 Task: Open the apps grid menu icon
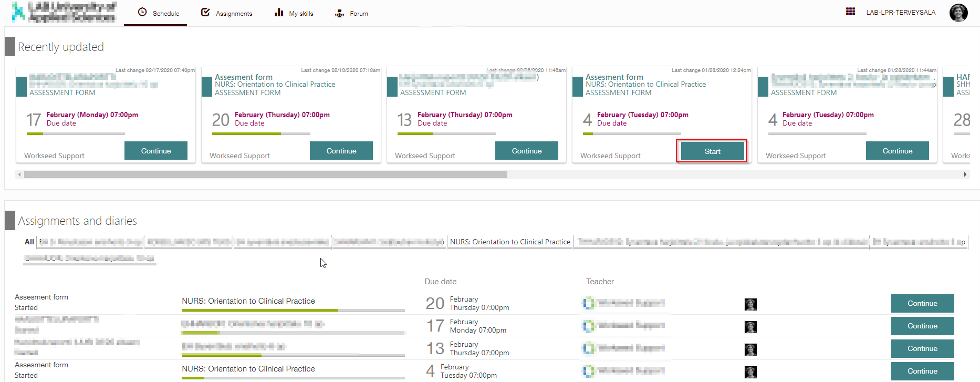coord(850,12)
